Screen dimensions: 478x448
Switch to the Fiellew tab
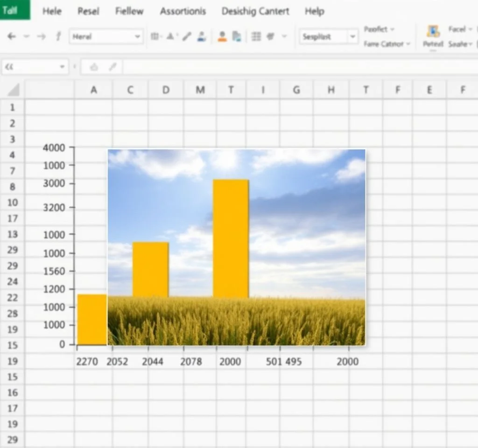click(129, 11)
